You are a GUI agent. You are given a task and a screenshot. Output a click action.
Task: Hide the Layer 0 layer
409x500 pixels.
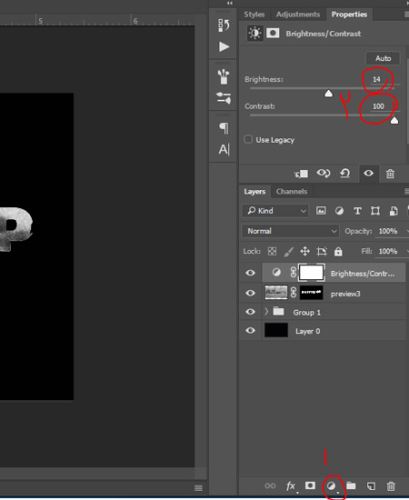coord(250,330)
